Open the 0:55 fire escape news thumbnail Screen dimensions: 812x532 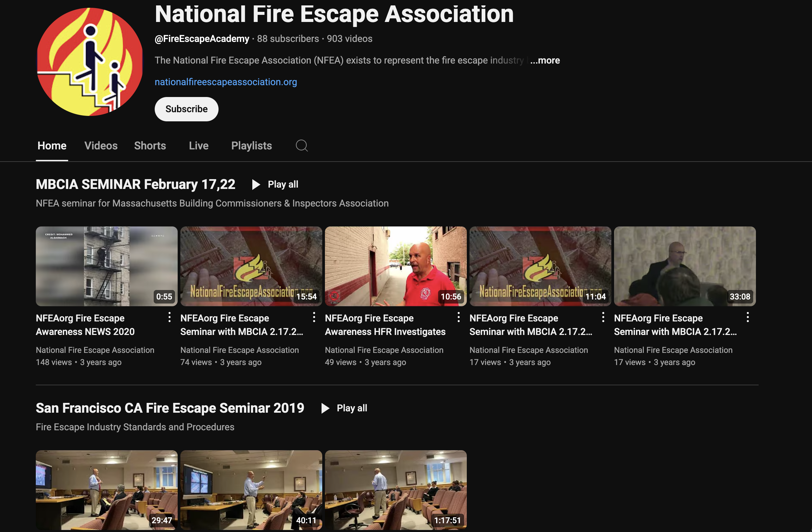click(106, 266)
